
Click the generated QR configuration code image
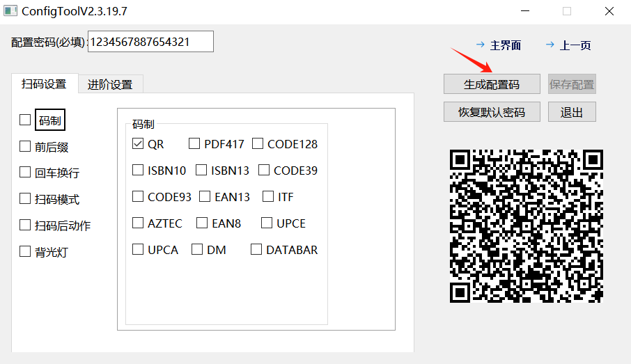527,226
